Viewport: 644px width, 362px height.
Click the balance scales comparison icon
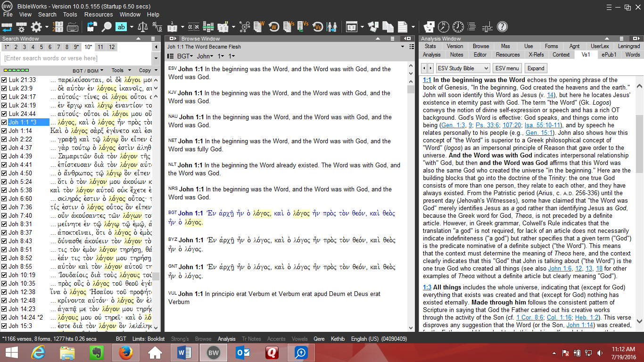click(142, 27)
